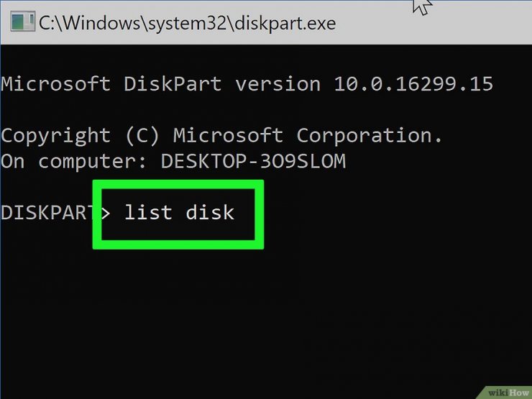This screenshot has width=532, height=399.
Task: Click the DISKPART prompt label
Action: [47, 213]
